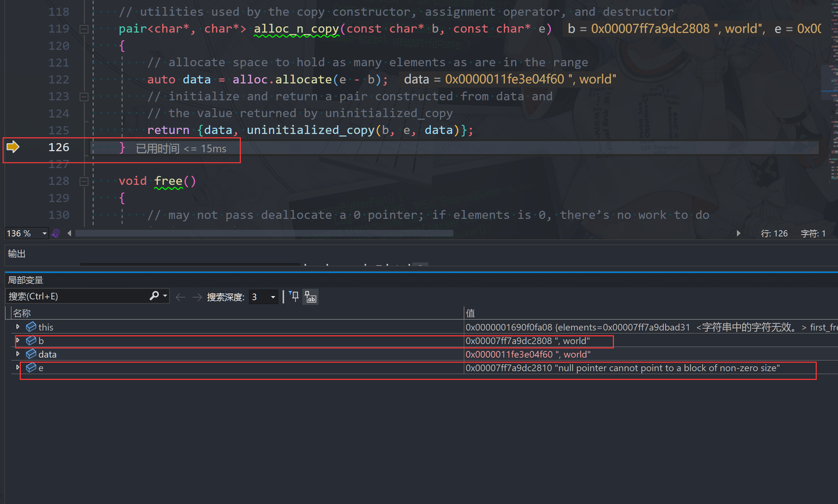Click the cube icon beside variable "this"
Viewport: 838px width, 504px height.
pyautogui.click(x=30, y=326)
